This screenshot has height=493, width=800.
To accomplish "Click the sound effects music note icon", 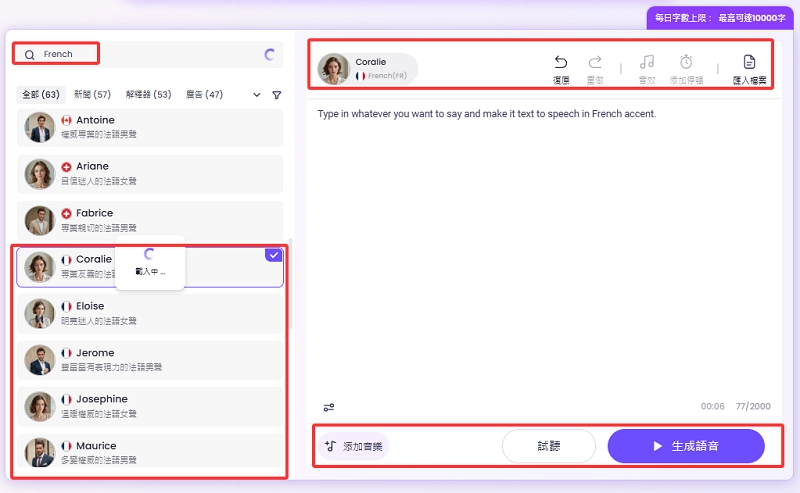I will pos(647,62).
